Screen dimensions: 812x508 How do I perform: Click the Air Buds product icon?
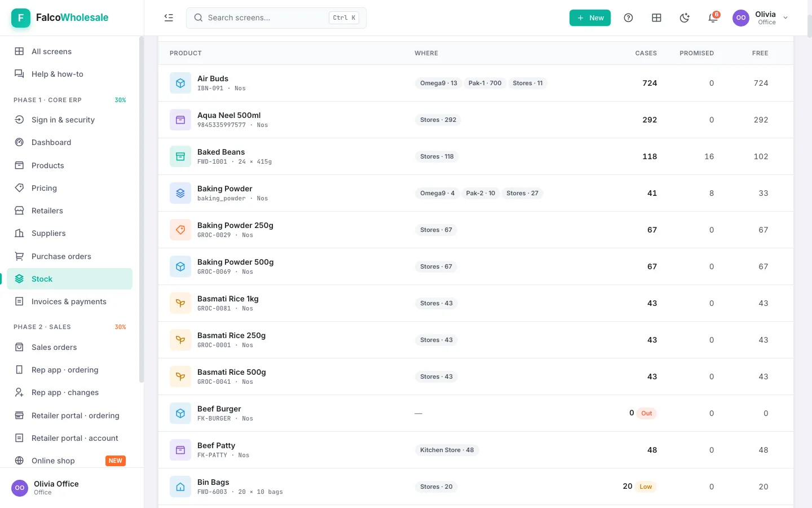pos(180,83)
